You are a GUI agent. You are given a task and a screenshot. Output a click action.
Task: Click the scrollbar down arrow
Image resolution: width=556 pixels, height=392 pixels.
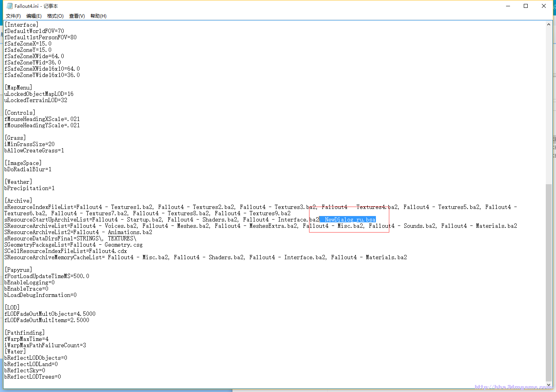click(549, 385)
